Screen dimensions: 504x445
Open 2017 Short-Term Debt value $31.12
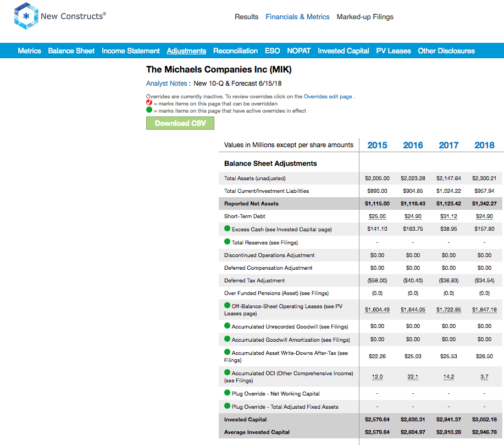coord(448,216)
